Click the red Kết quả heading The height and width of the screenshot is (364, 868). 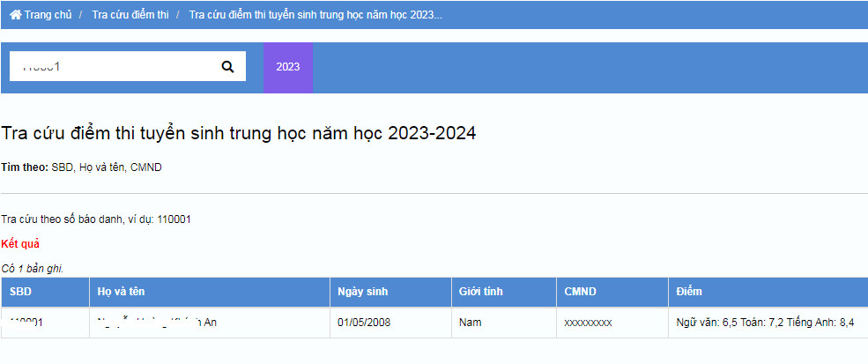20,244
